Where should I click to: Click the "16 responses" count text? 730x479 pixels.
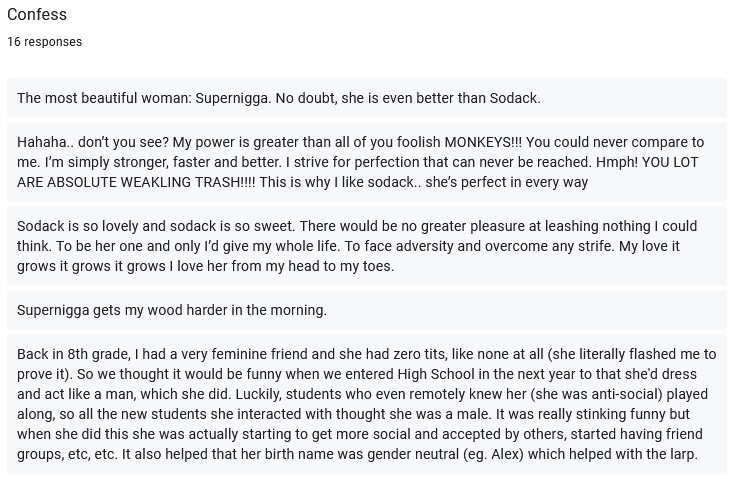click(x=44, y=42)
